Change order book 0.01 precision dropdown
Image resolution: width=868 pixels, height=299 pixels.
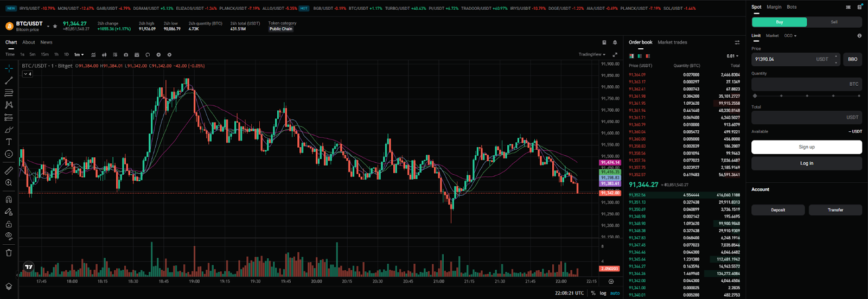[x=732, y=56]
